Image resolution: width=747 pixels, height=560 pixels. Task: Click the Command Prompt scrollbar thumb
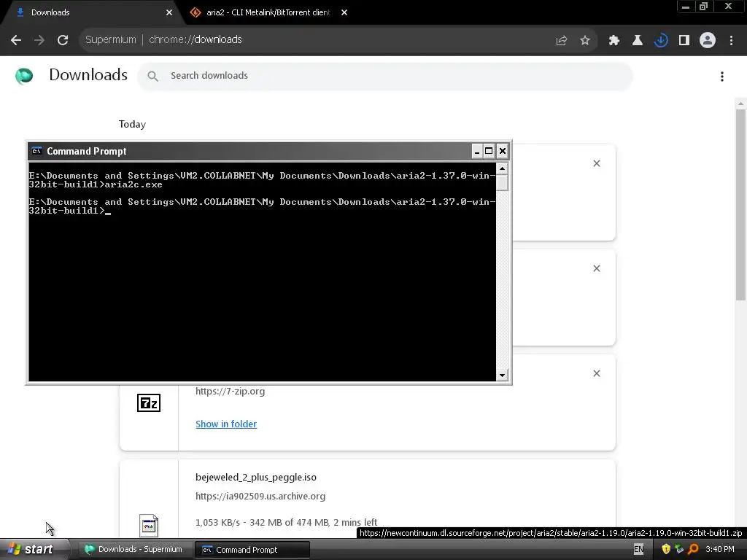[502, 182]
